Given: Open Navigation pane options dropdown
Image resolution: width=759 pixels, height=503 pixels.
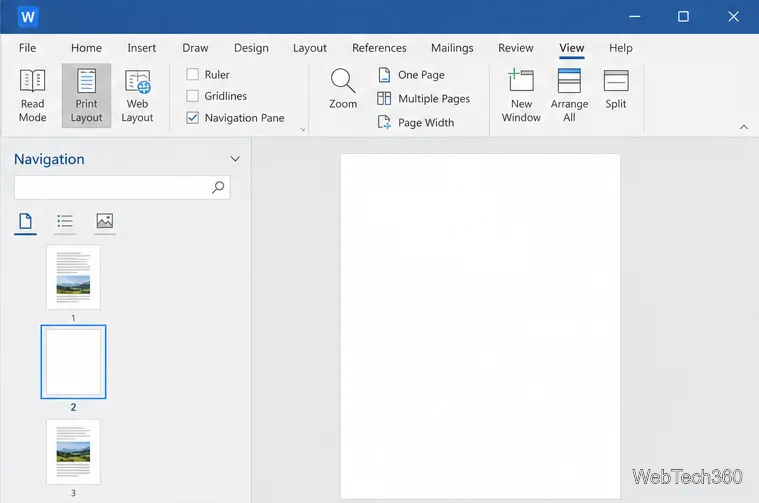Looking at the screenshot, I should (235, 159).
